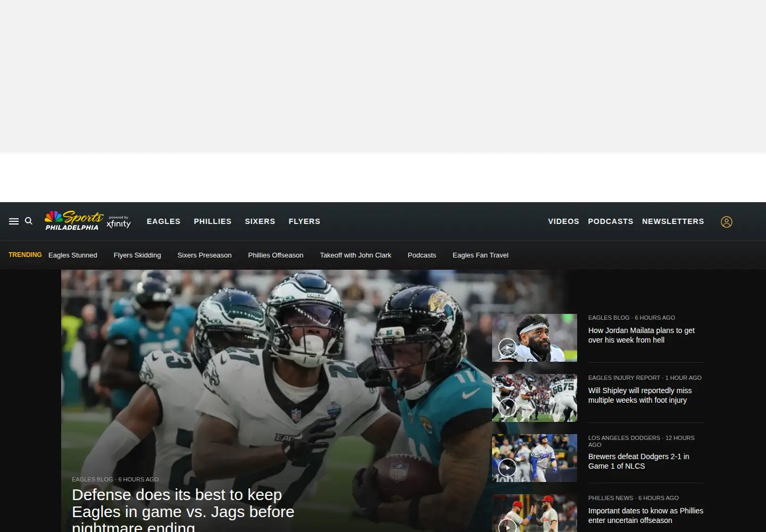Click Podcasts in the trending bar

point(422,255)
